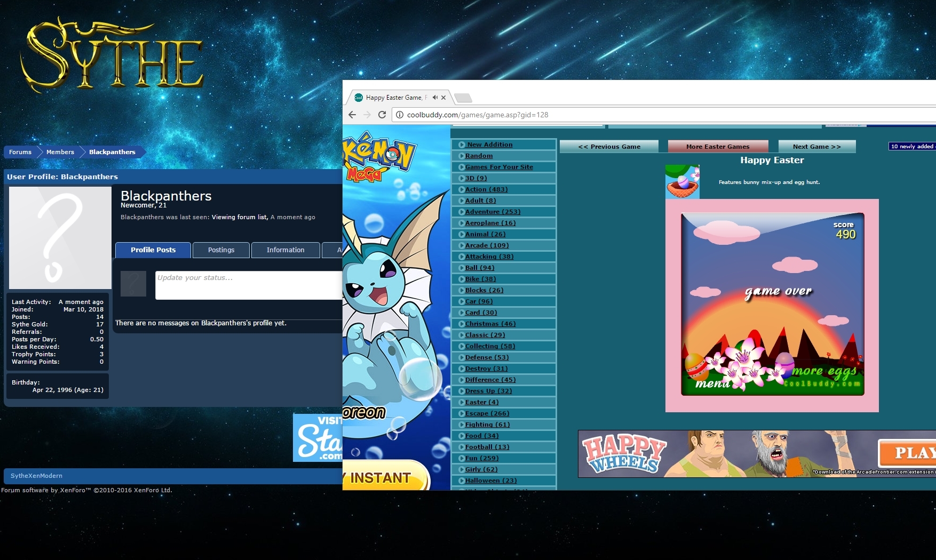The image size is (936, 560).
Task: Click the More Easter Games button
Action: 718,147
